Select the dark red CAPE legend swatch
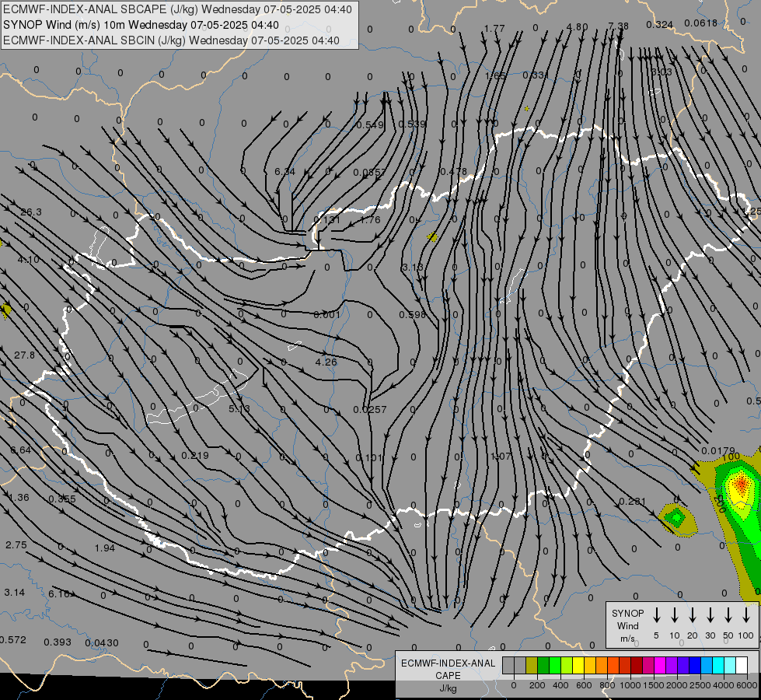Image resolution: width=761 pixels, height=700 pixels. (637, 666)
